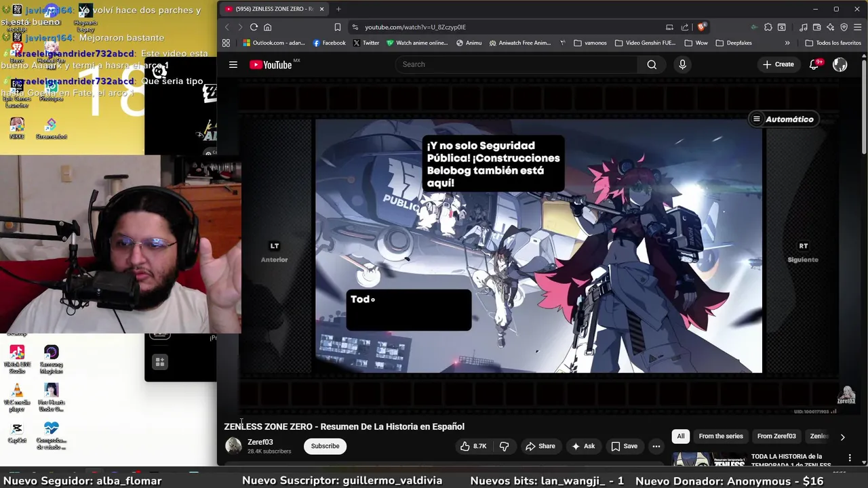Open more options on recommended video
Screen dimensions: 868x488
(850, 457)
